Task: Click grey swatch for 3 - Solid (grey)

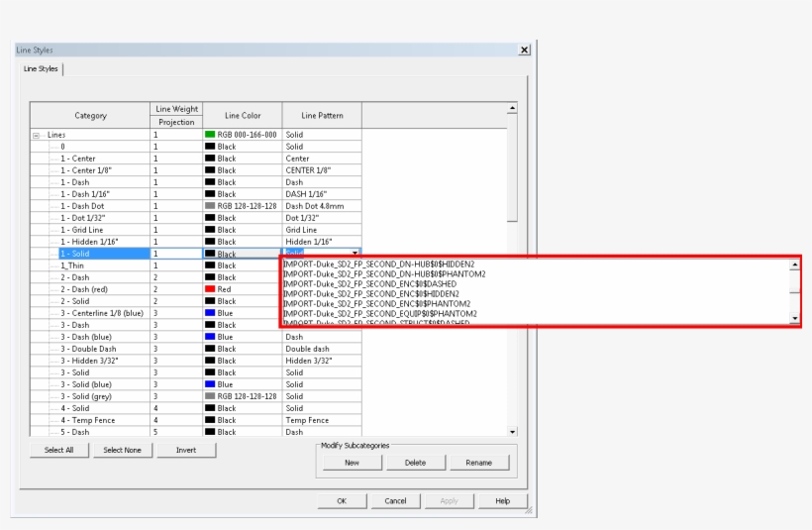Action: 210,396
